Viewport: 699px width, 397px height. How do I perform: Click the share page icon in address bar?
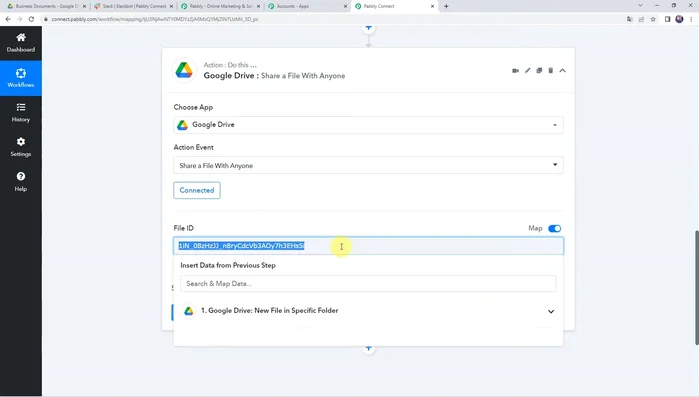(641, 19)
